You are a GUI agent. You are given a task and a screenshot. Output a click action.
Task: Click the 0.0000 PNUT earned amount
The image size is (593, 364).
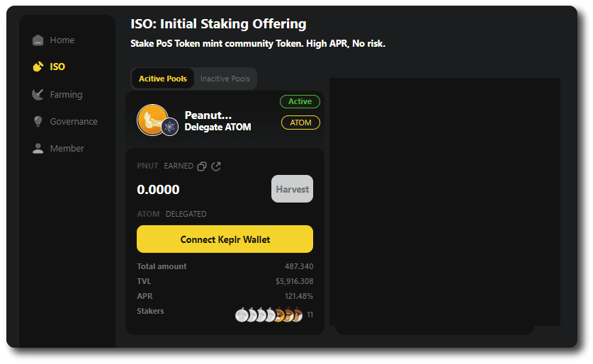[x=158, y=190]
